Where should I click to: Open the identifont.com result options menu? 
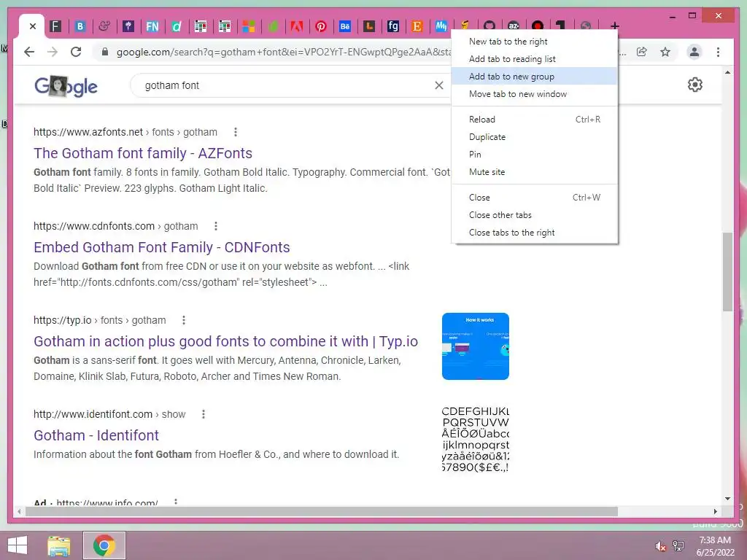pos(204,414)
